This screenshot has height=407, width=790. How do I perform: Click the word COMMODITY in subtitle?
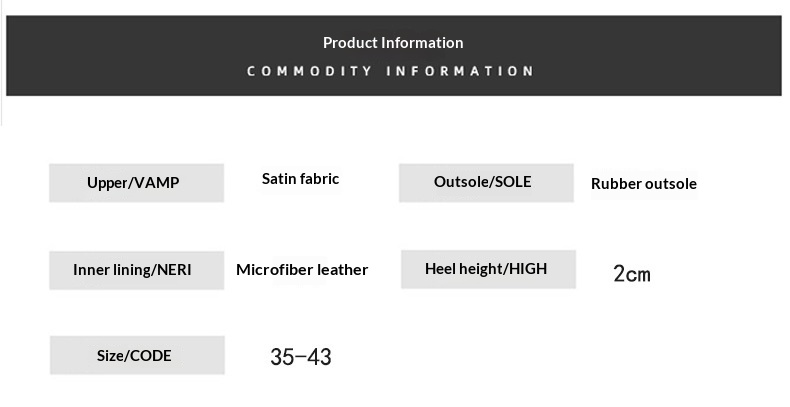tap(309, 71)
